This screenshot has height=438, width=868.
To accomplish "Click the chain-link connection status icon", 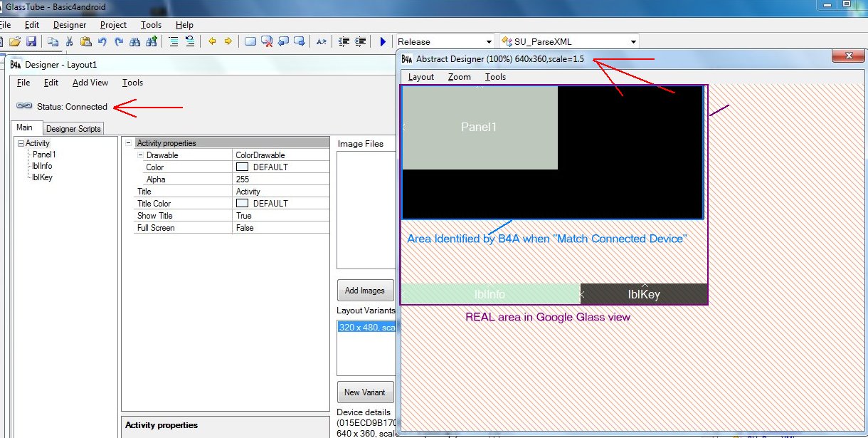I will point(25,106).
